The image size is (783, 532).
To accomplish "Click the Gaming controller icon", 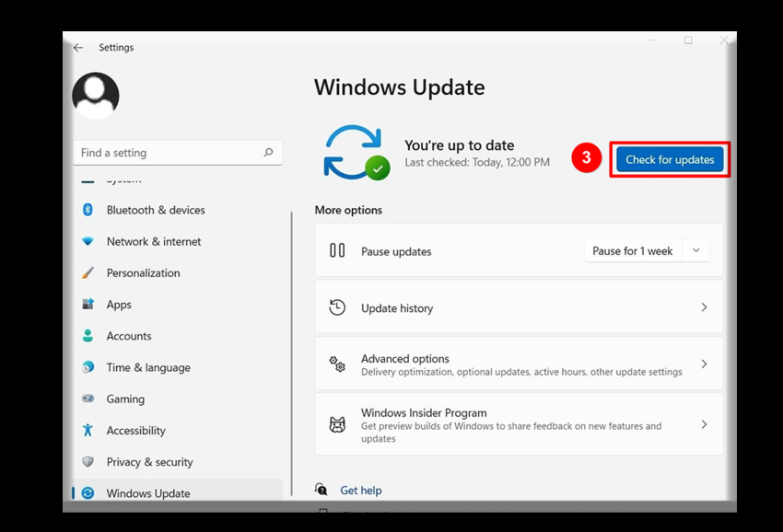I will click(88, 399).
